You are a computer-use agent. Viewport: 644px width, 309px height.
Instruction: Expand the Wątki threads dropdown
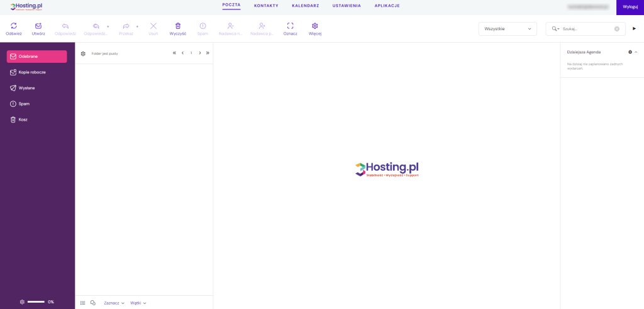tap(138, 303)
